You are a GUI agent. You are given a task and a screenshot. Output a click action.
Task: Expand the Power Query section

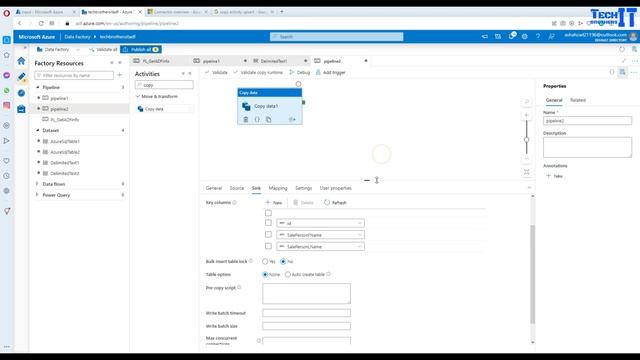coord(38,195)
